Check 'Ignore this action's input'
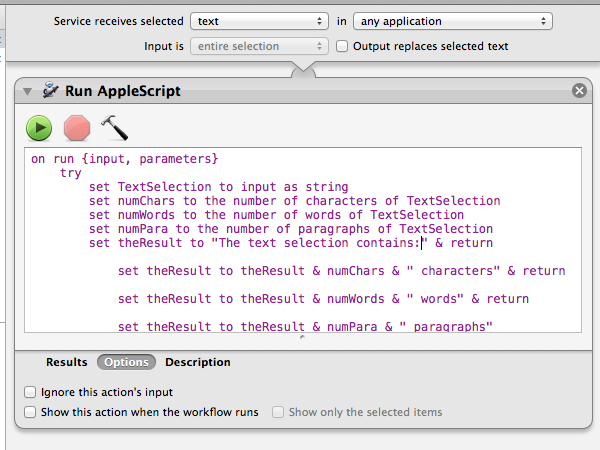Image resolution: width=600 pixels, height=450 pixels. pyautogui.click(x=30, y=392)
